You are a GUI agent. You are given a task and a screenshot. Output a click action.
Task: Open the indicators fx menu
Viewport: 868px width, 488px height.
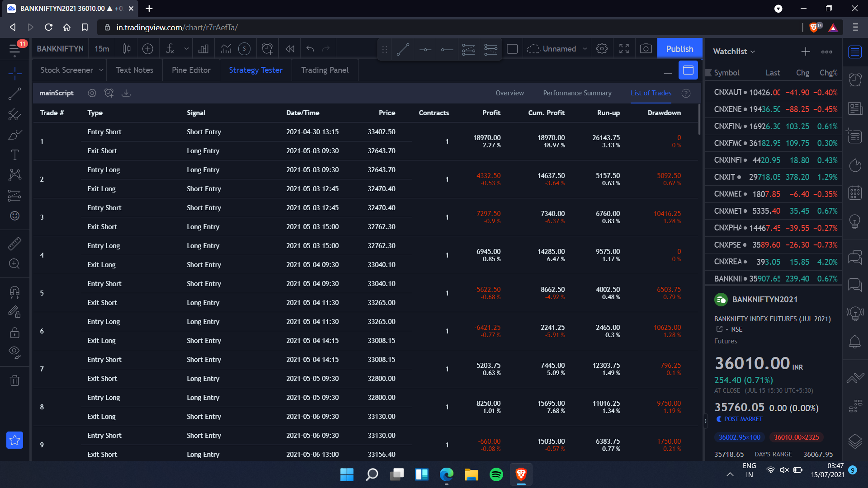170,49
